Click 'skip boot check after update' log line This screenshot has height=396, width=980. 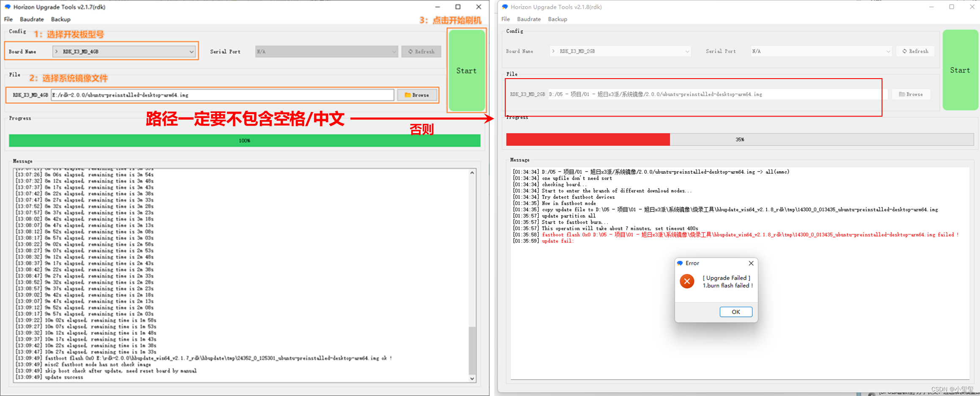point(106,371)
